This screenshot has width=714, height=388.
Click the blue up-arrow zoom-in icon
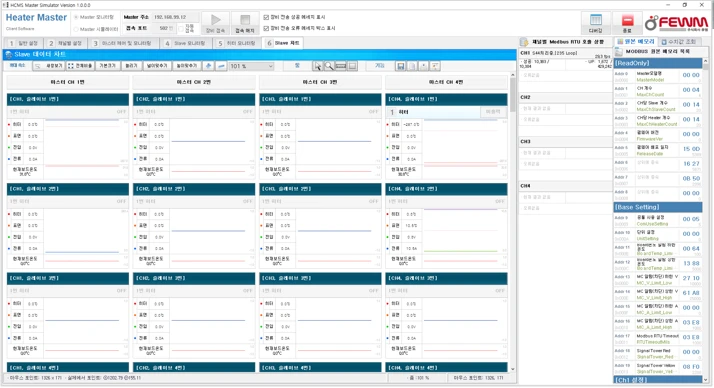(x=209, y=66)
